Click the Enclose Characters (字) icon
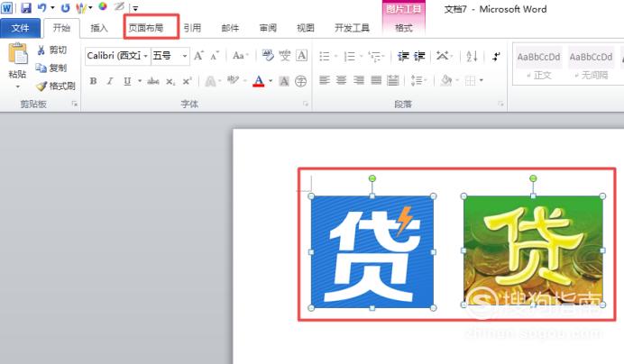The height and width of the screenshot is (364, 624). pos(301,81)
